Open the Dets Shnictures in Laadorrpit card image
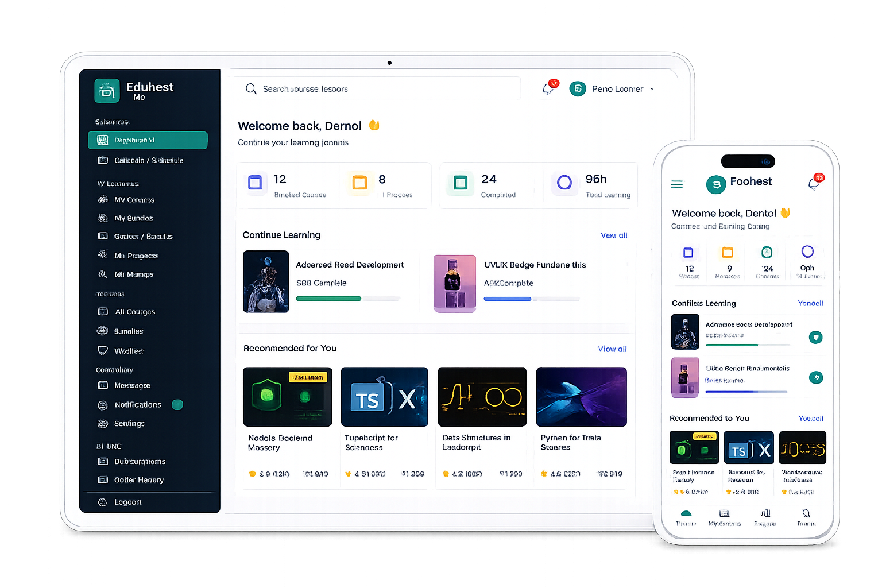This screenshot has width=882, height=588. coord(482,397)
